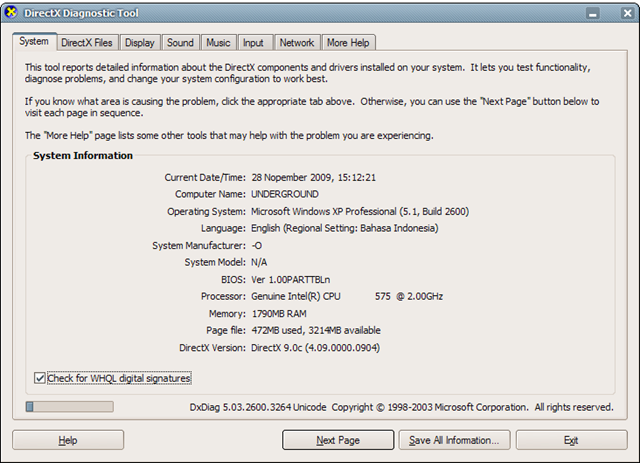Click the BIOS value Ver 1.00PARTTBLn
Screen dimensions: 640x463
(291, 280)
